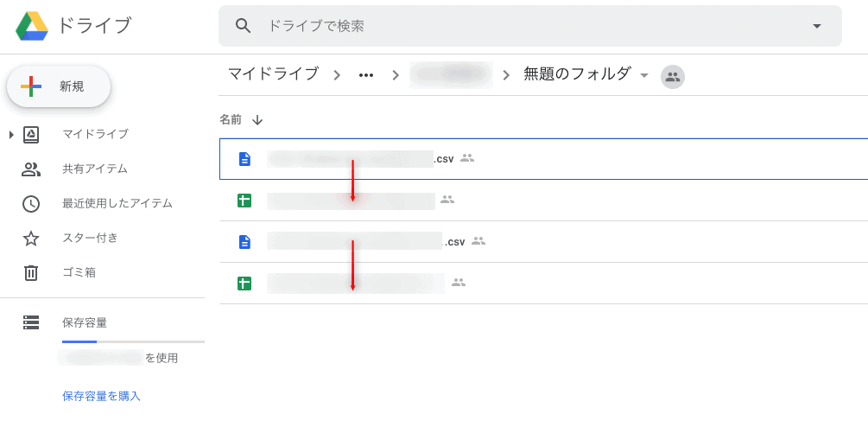
Task: Expand the マイドライブ tree triangle
Action: [11, 134]
